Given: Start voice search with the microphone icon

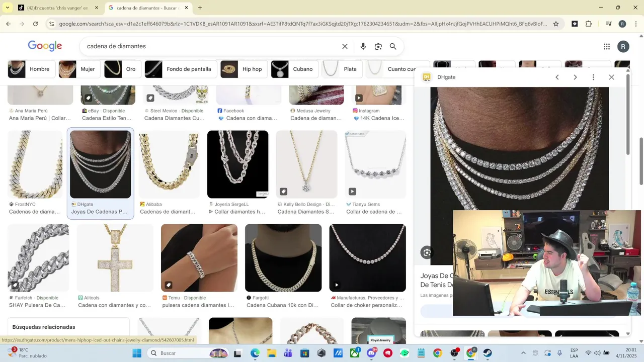Looking at the screenshot, I should click(363, 46).
